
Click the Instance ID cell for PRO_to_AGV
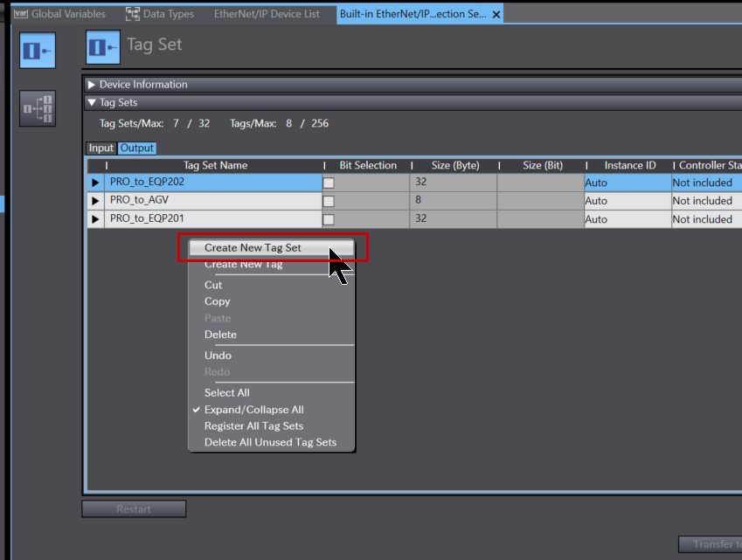pos(626,201)
